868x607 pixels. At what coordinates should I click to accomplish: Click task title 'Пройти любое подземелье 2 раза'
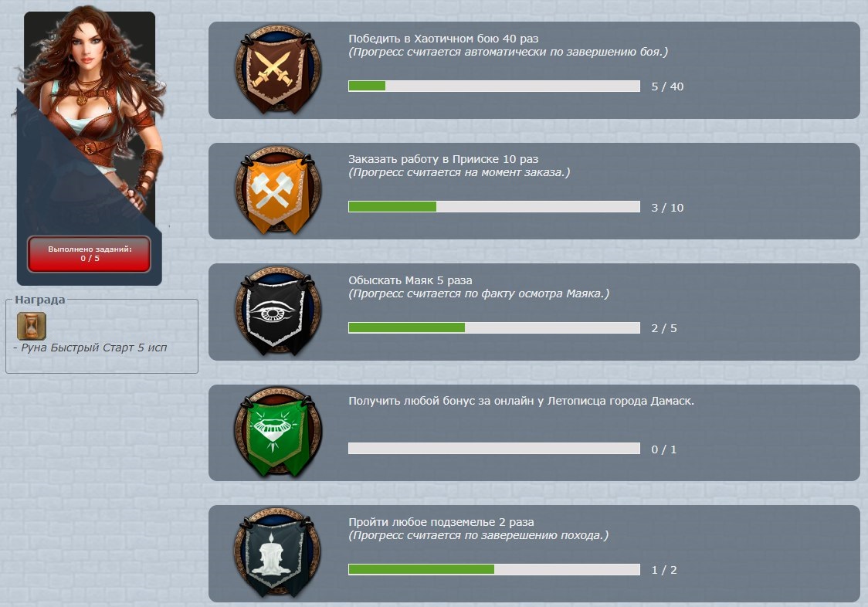441,522
